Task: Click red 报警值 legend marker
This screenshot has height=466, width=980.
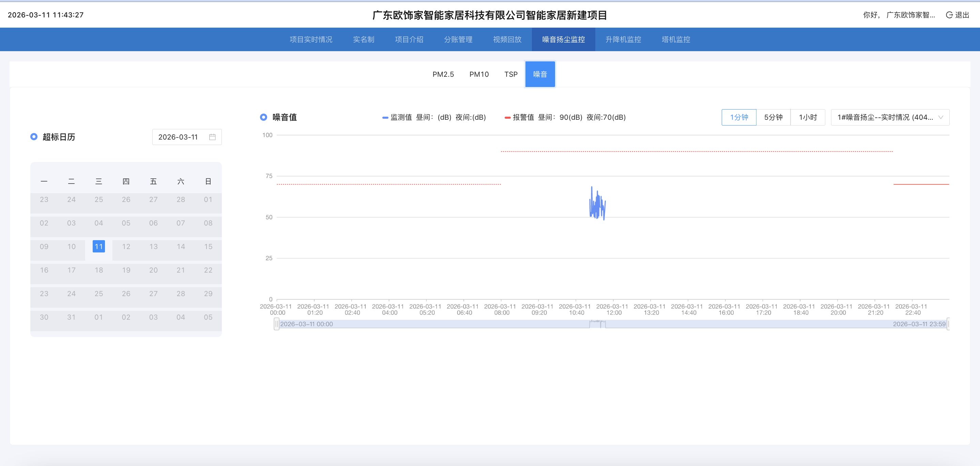Action: (x=507, y=118)
